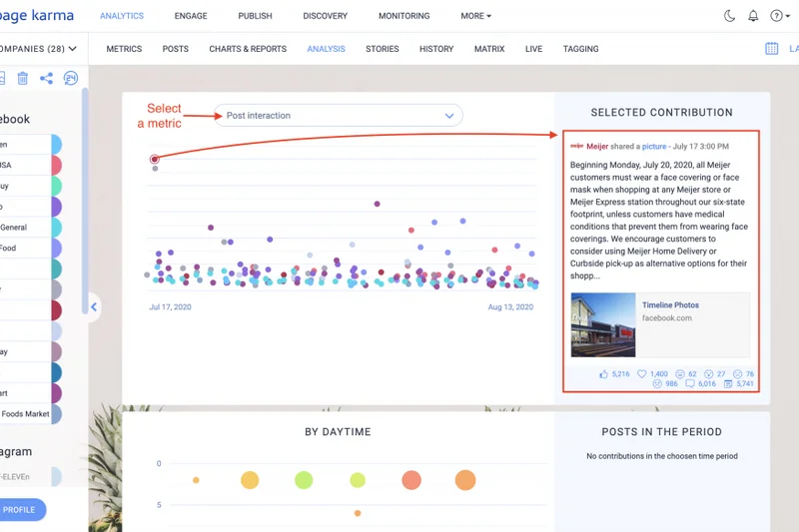
Task: Collapse the left sidebar with the chevron
Action: click(94, 306)
